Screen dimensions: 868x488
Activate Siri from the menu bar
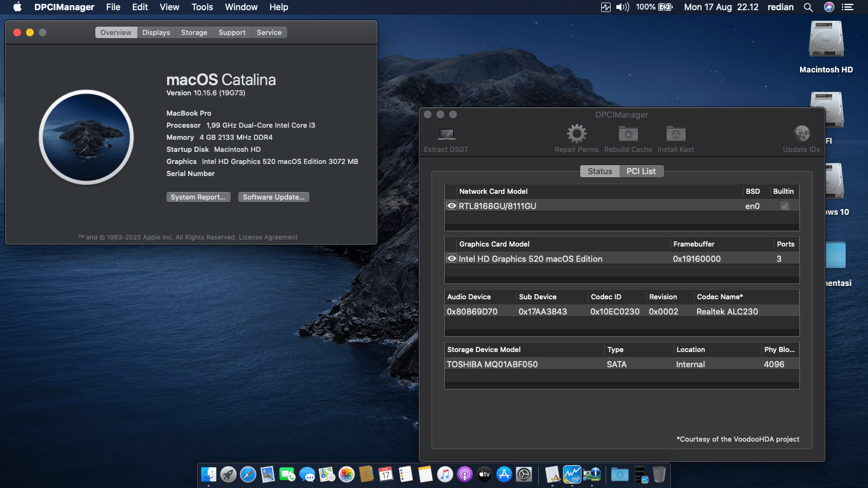(829, 7)
